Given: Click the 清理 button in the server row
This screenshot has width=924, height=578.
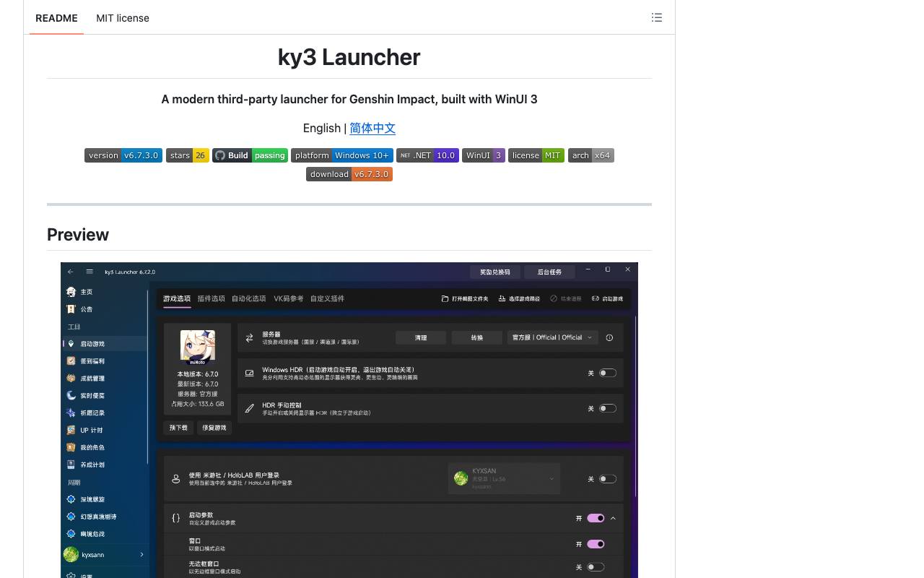Looking at the screenshot, I should click(x=421, y=337).
